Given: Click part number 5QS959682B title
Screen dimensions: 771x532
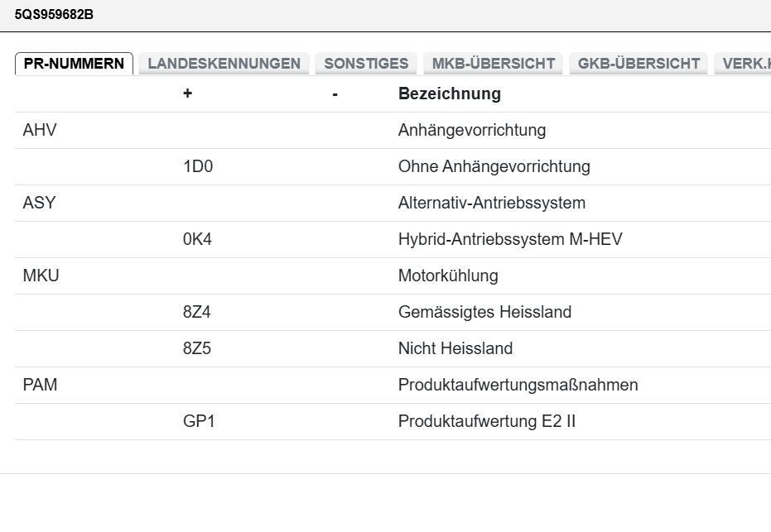Looking at the screenshot, I should (x=54, y=14).
